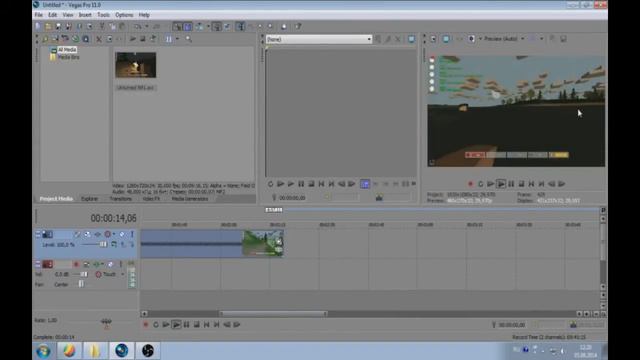Open the Auto Ripple mode dropdown arrow

tap(208, 27)
